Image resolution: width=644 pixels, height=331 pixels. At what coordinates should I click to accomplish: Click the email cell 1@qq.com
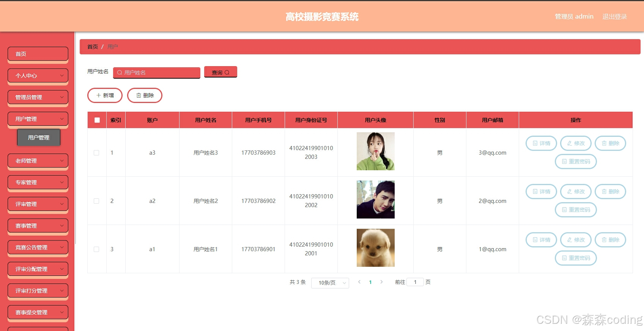click(492, 249)
